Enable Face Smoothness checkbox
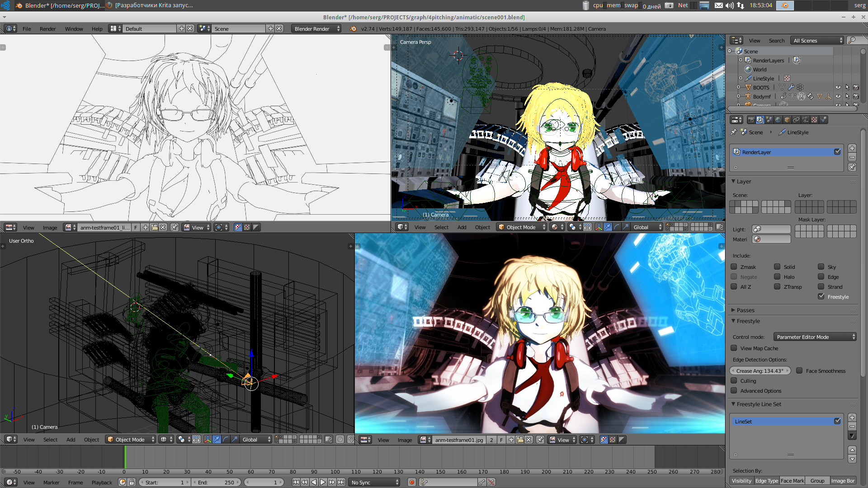 (x=799, y=371)
